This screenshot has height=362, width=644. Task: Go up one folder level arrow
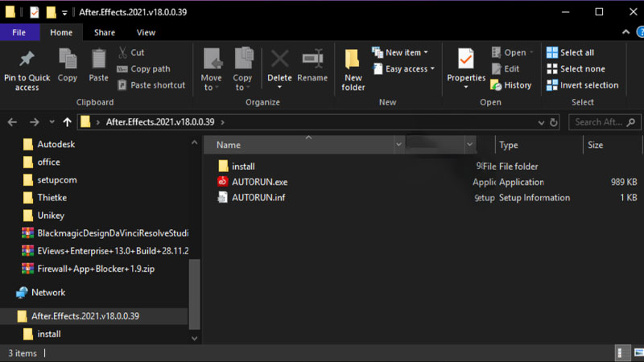[x=67, y=122]
